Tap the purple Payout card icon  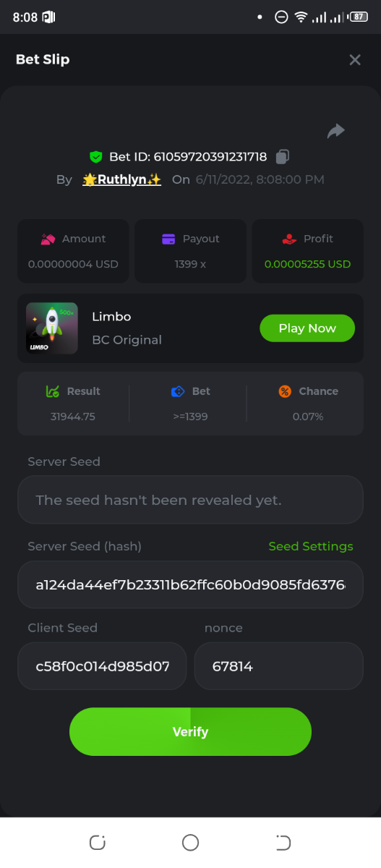click(168, 239)
